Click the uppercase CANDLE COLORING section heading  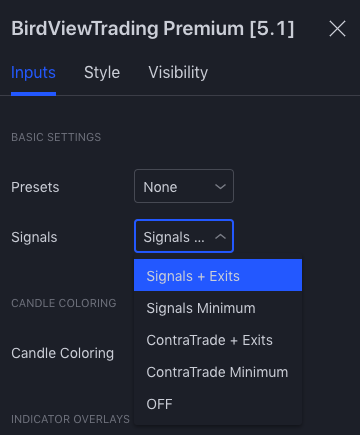tap(64, 303)
